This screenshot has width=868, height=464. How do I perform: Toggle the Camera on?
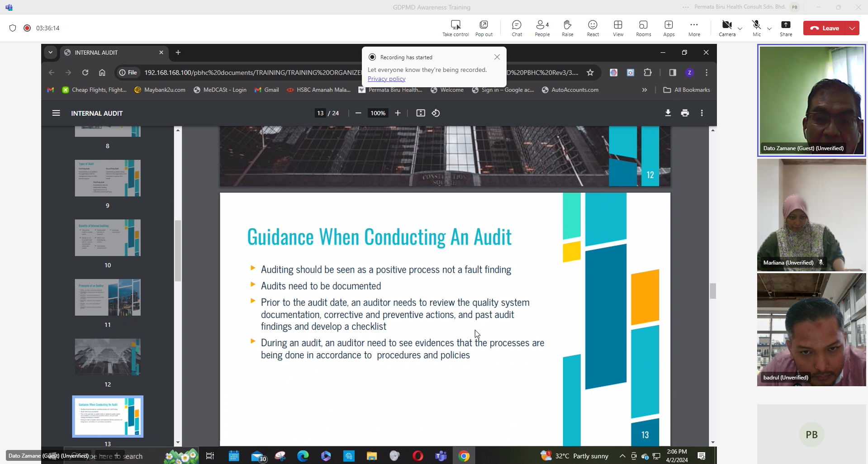point(726,28)
